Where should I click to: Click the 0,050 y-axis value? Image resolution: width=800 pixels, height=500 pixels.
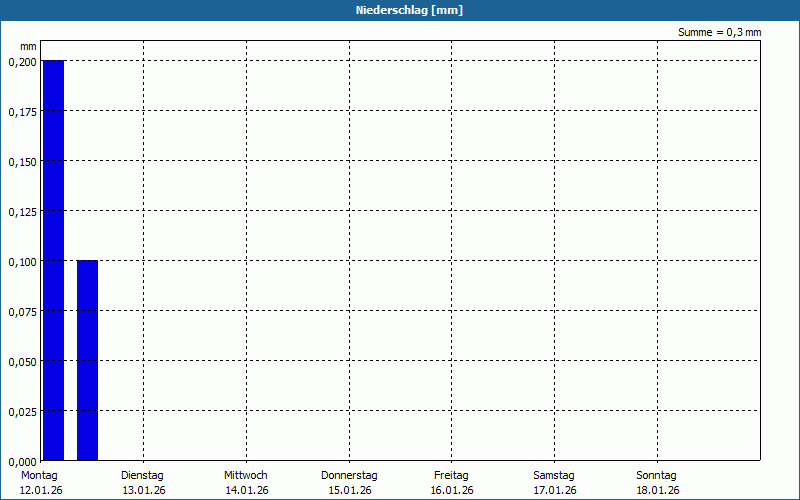(x=23, y=362)
